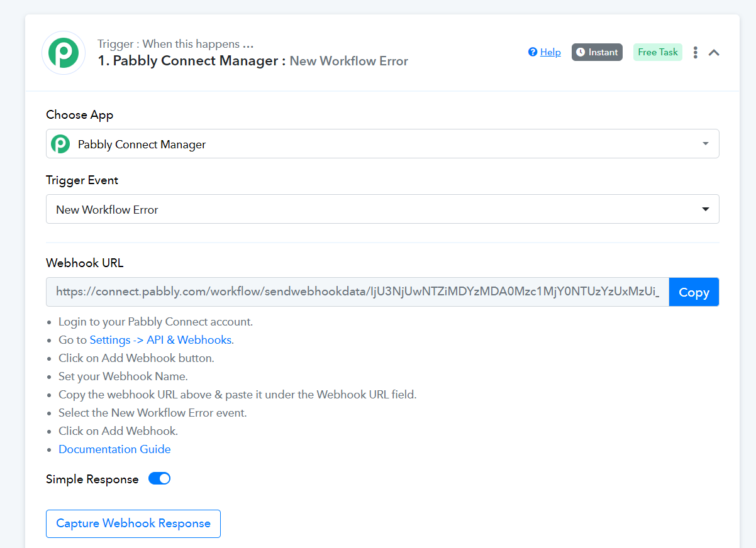Click the Free Task badge
This screenshot has height=548, width=756.
pyautogui.click(x=658, y=52)
